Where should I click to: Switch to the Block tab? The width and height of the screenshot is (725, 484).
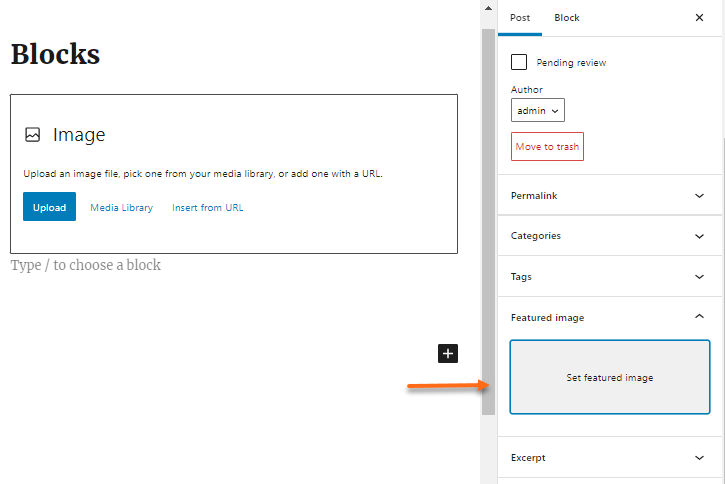coord(567,18)
